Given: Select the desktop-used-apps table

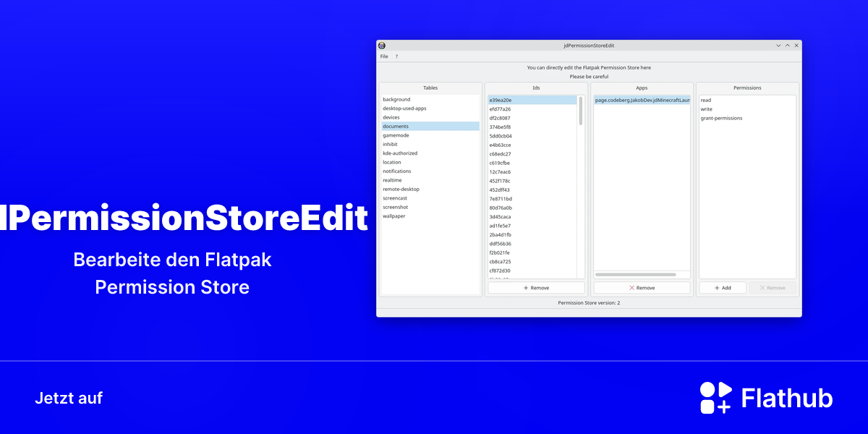Looking at the screenshot, I should click(430, 109).
